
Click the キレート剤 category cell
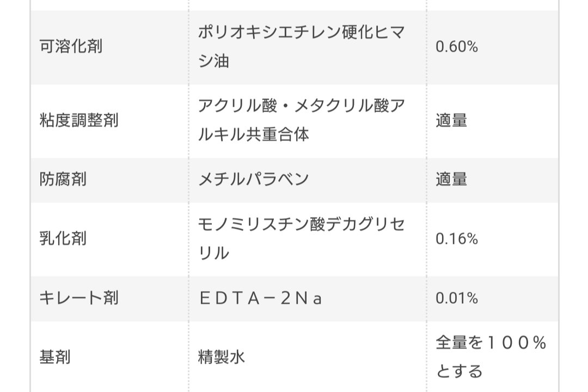tap(79, 298)
